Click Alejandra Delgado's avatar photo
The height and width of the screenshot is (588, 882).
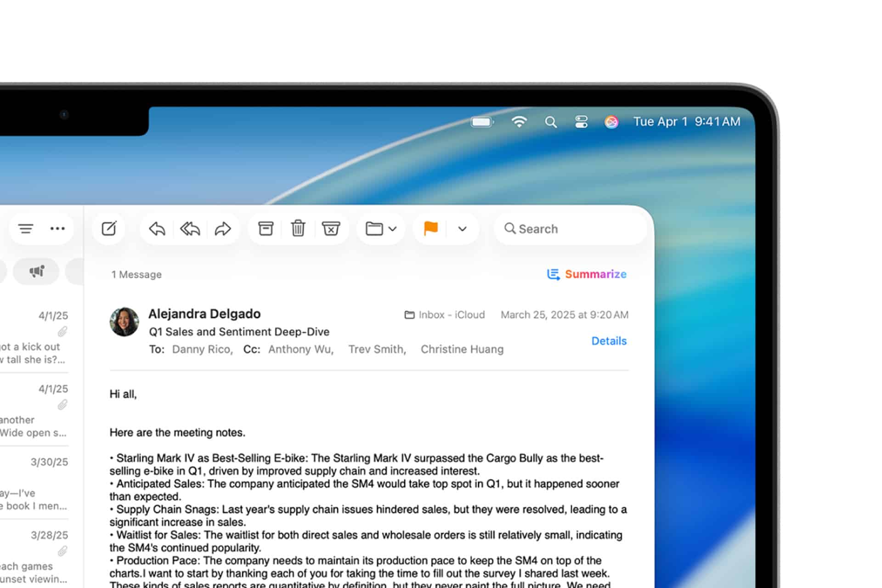coord(124,322)
